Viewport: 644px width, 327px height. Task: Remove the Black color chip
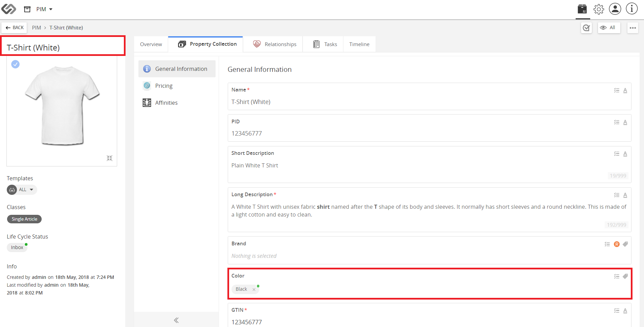point(254,289)
